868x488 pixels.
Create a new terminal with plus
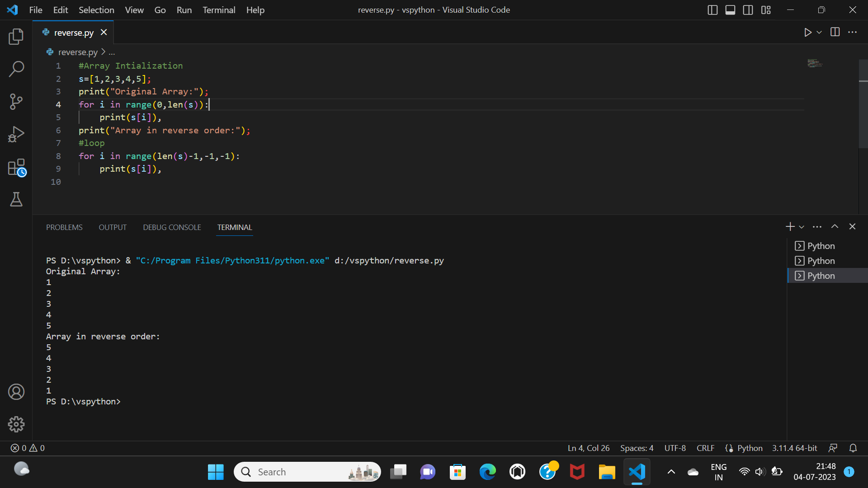coord(790,226)
